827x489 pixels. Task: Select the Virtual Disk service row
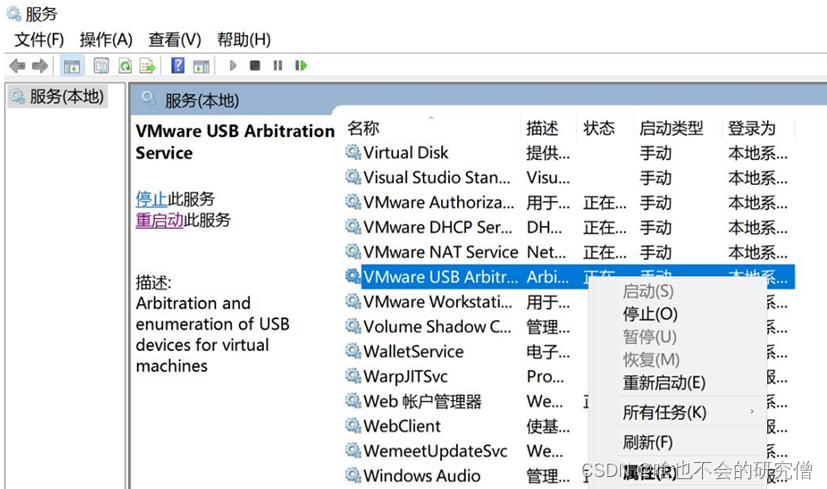pyautogui.click(x=569, y=152)
